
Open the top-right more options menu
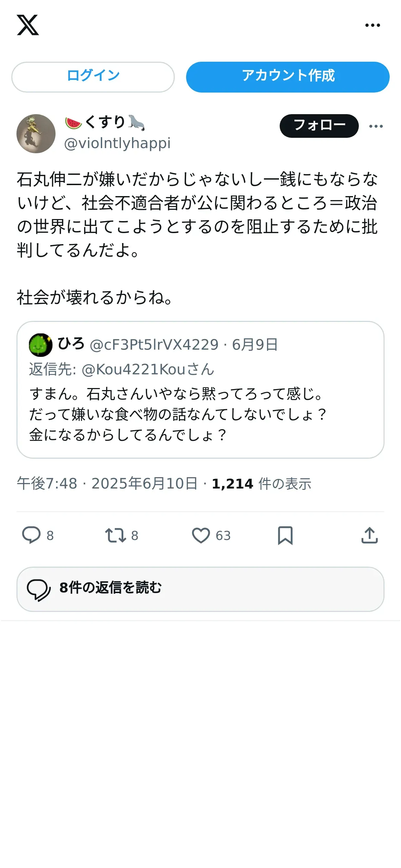[373, 25]
